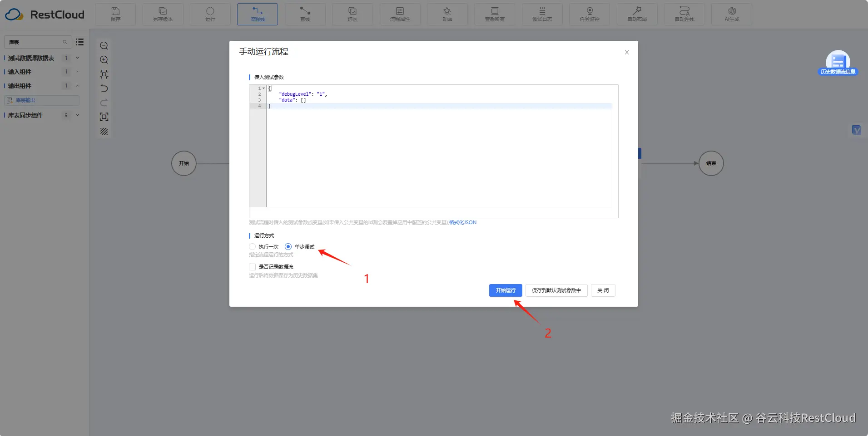This screenshot has height=436, width=868.
Task: Click the diagonal-stripes grid icon
Action: [104, 131]
